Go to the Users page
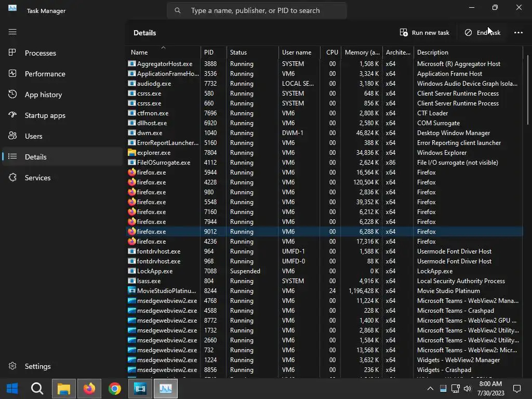This screenshot has width=532, height=399. pos(62,136)
